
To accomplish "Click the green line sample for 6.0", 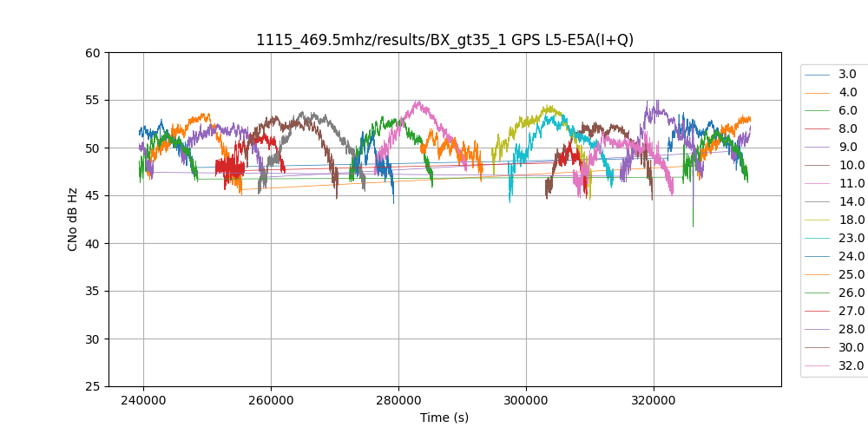I will [818, 111].
